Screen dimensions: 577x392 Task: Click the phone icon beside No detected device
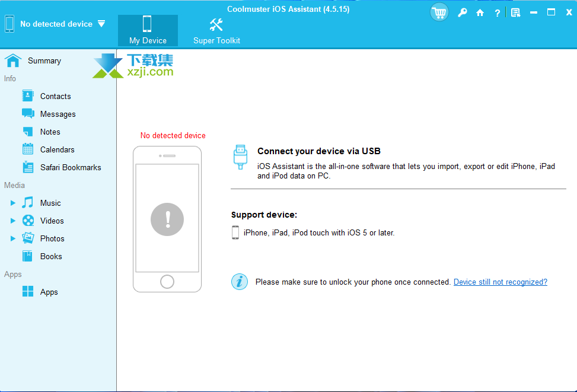pos(9,24)
